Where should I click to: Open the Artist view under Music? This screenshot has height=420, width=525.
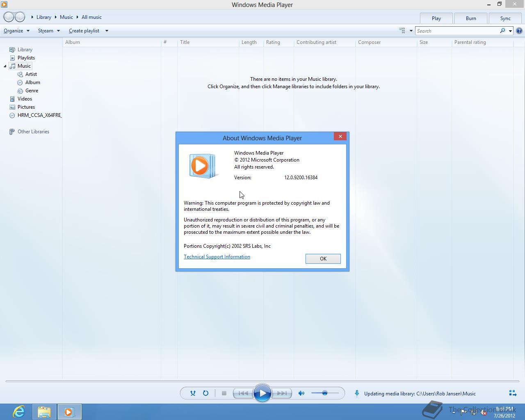coord(27,74)
